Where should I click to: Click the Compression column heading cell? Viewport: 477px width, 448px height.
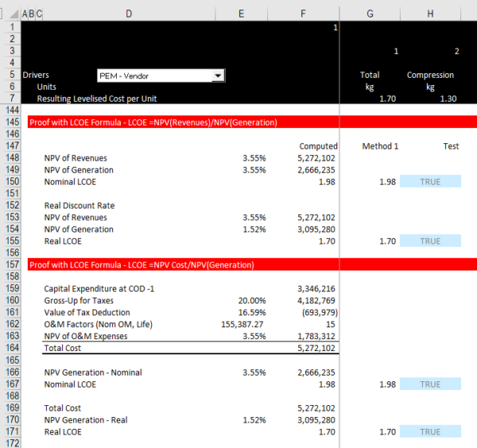coord(430,76)
